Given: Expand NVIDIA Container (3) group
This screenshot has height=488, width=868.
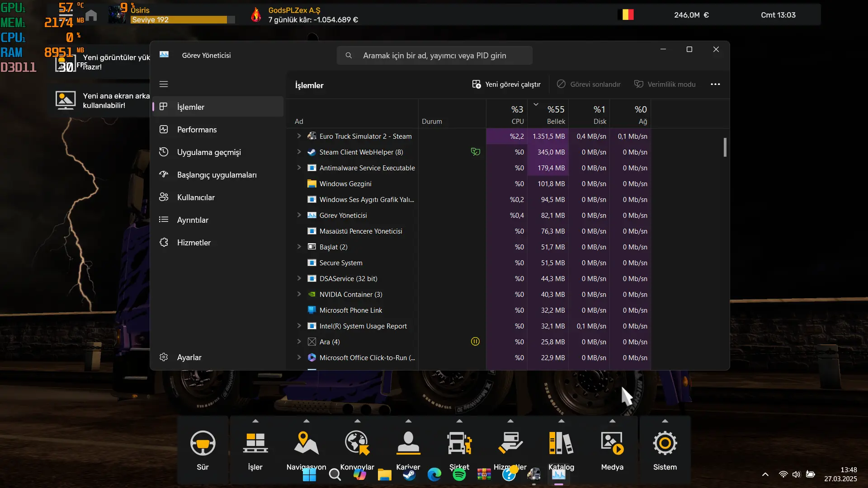Looking at the screenshot, I should click(299, 294).
